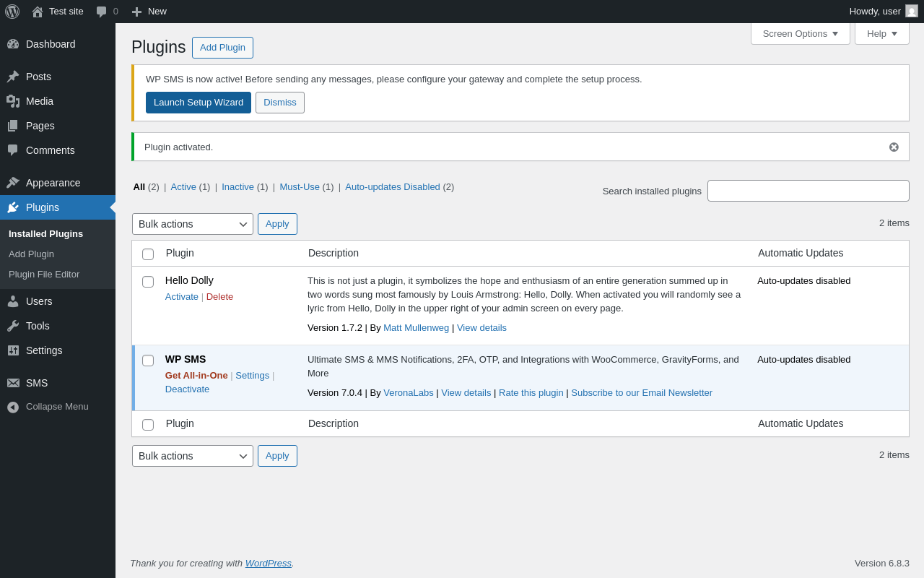Focus the Search installed plugins field
Screen dimensions: 924x578
[808, 191]
